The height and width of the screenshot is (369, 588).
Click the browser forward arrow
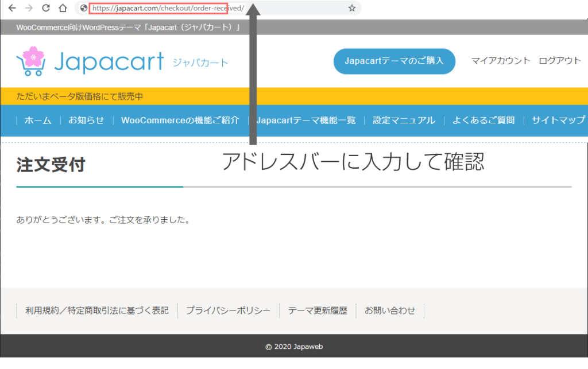(29, 8)
